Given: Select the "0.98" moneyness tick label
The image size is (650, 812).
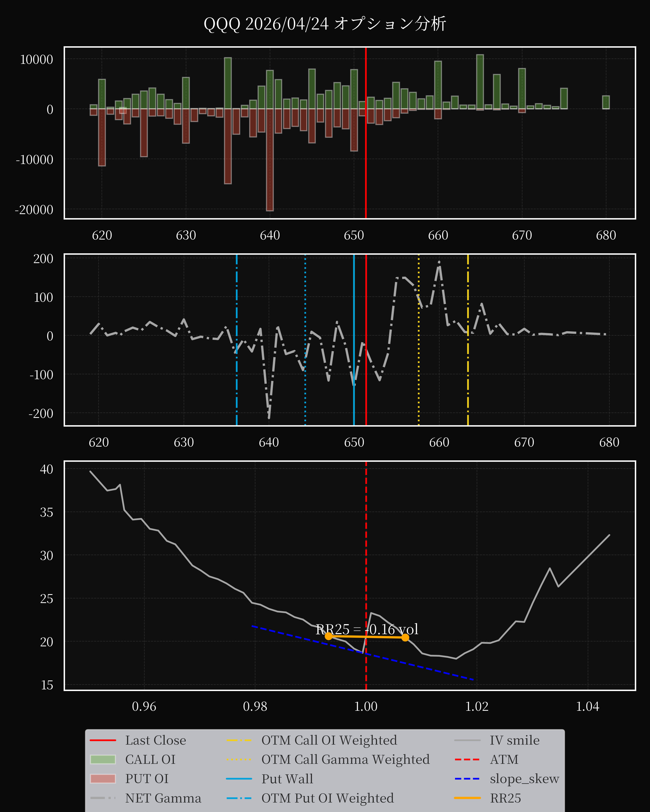Looking at the screenshot, I should pyautogui.click(x=255, y=706).
